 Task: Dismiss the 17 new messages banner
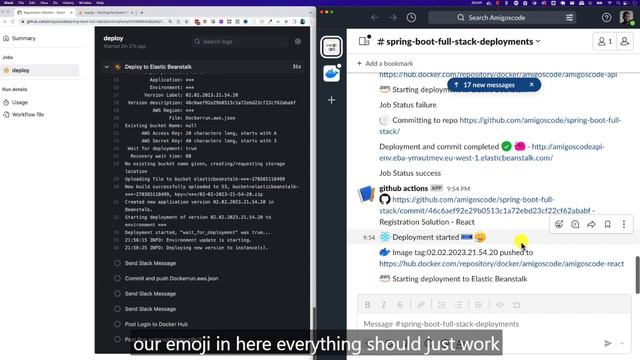click(531, 84)
